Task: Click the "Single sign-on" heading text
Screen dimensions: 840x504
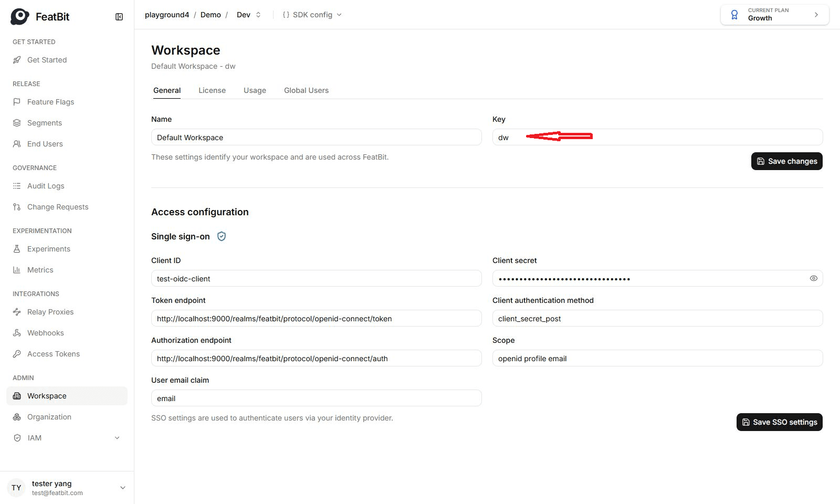Action: [181, 236]
